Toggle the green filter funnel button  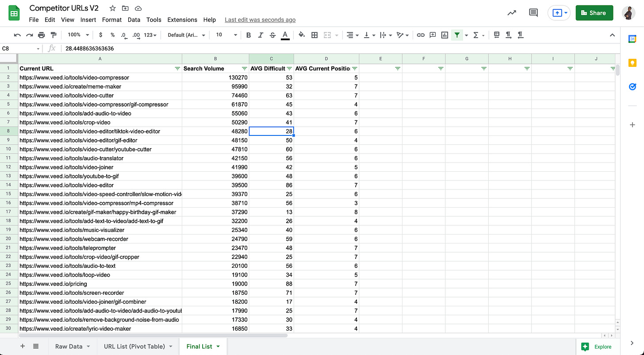coord(457,35)
